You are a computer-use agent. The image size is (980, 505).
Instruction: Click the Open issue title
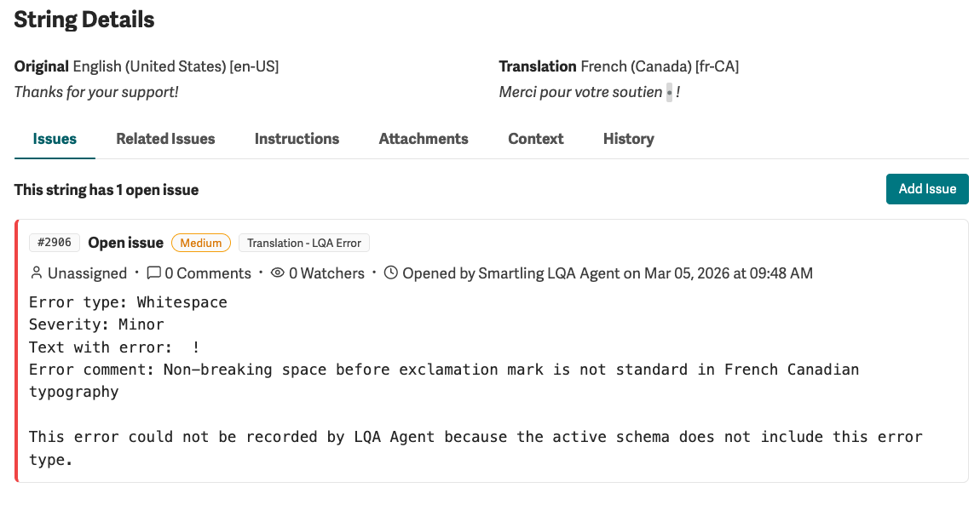coord(125,243)
